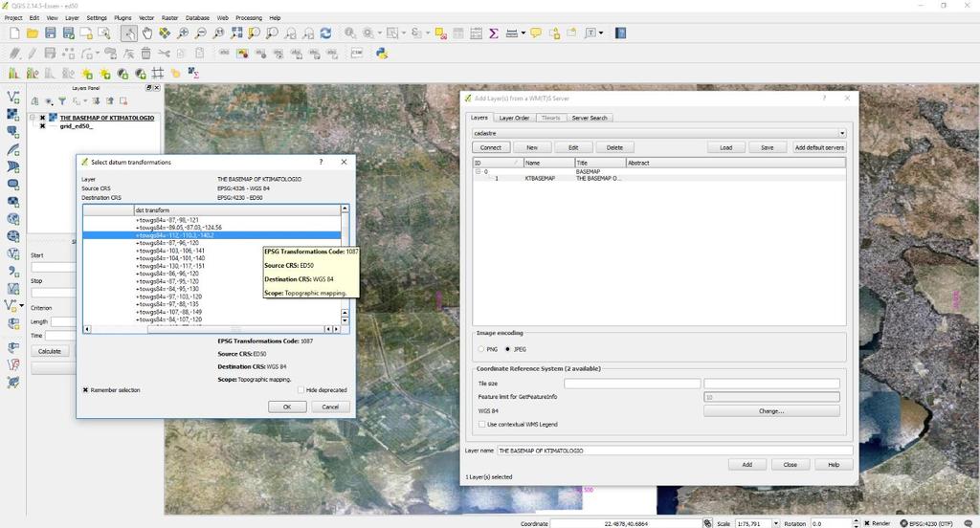980x528 pixels.
Task: Select the JPEG image encoding option
Action: [x=507, y=349]
